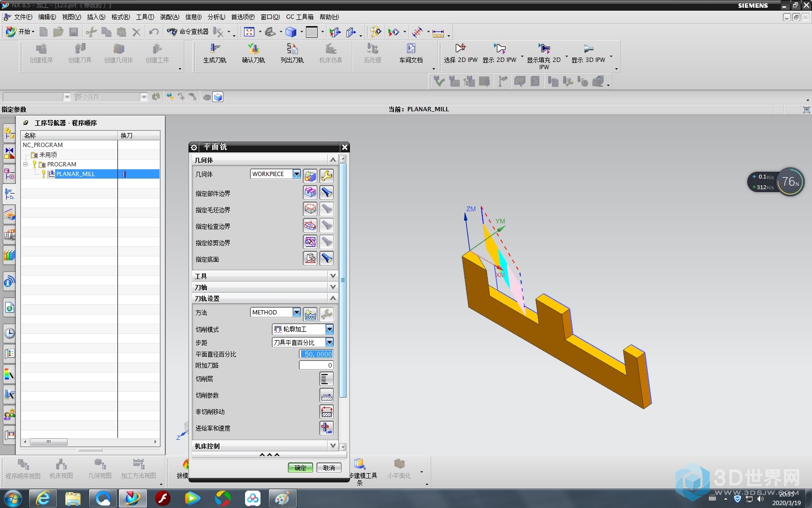The width and height of the screenshot is (812, 508).
Task: Open 分析(L) menu
Action: 217,17
